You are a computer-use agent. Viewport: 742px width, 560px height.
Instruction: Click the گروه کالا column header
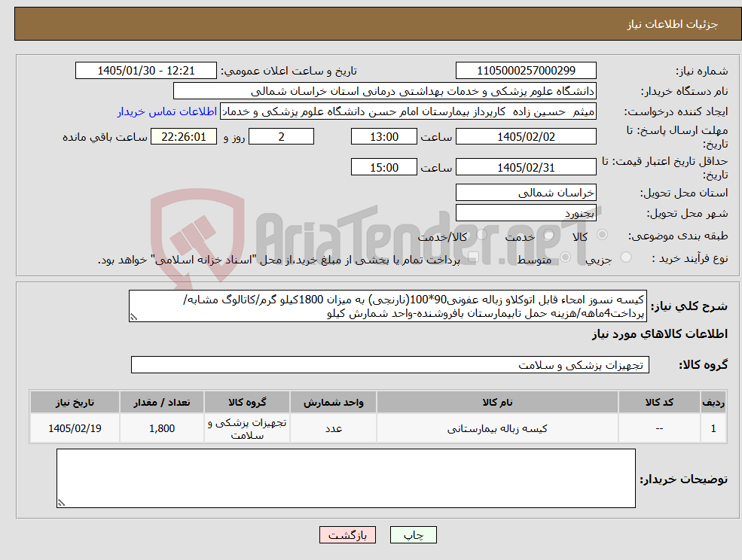click(x=247, y=402)
